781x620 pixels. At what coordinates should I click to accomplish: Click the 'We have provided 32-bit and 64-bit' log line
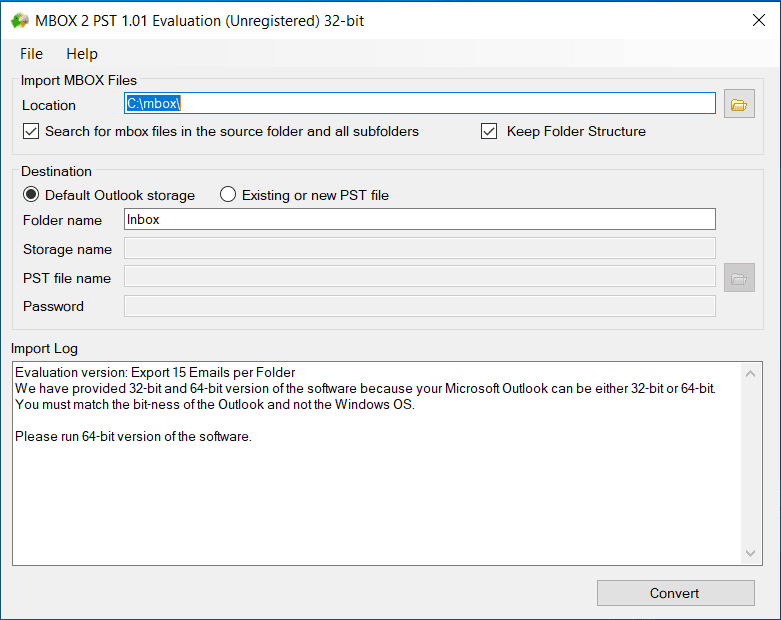click(x=366, y=388)
